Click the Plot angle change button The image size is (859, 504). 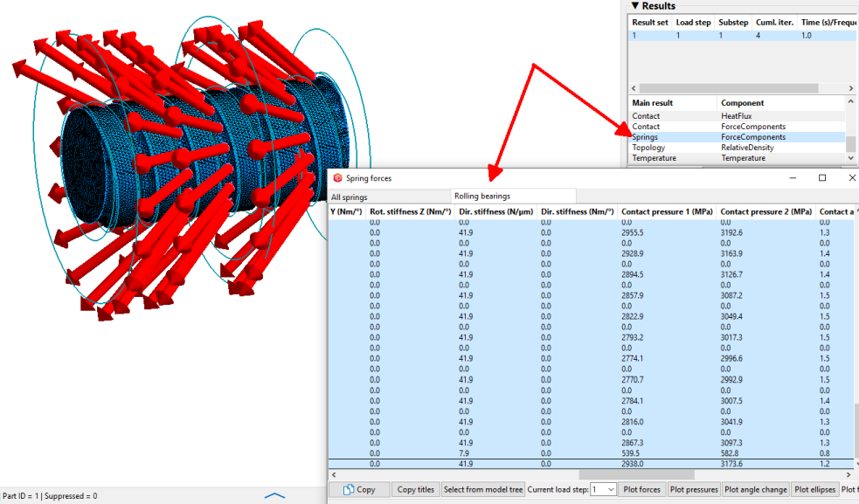click(x=756, y=490)
